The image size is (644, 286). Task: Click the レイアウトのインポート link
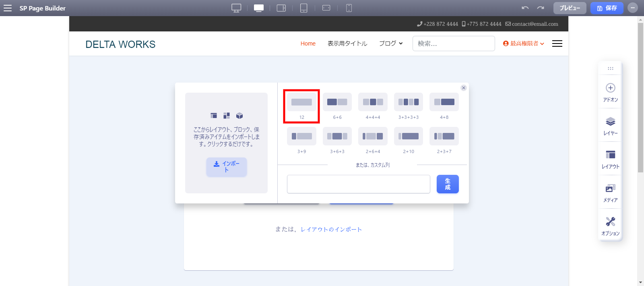pos(331,229)
